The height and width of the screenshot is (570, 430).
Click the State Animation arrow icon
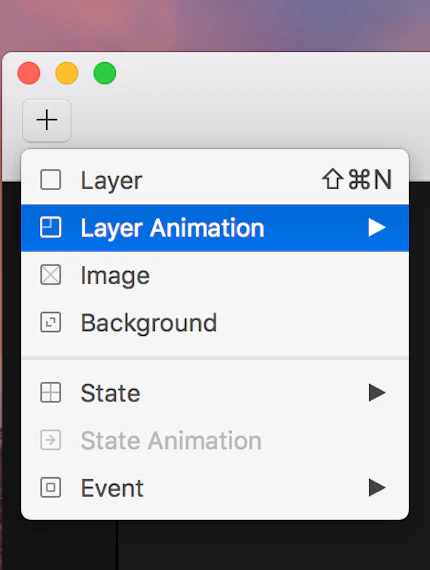(x=51, y=440)
